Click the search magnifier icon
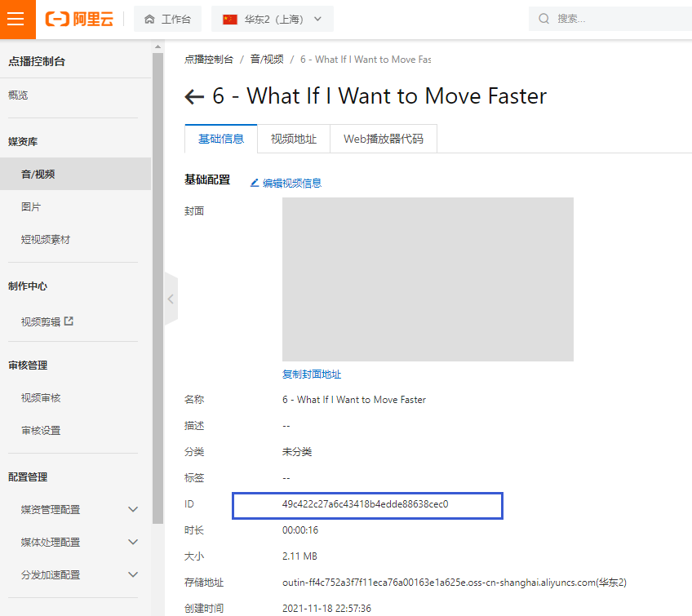Viewport: 692px width, 616px height. [x=546, y=18]
